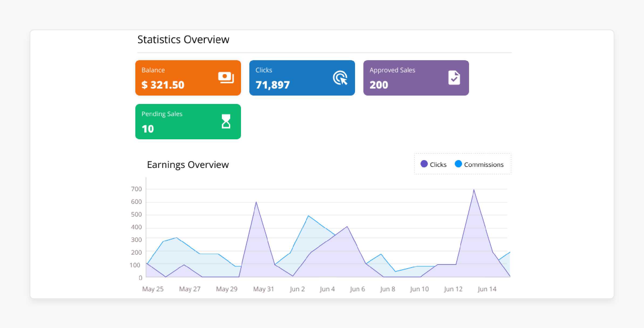This screenshot has height=328, width=644.
Task: Click the Approved Sales value 200
Action: point(379,85)
